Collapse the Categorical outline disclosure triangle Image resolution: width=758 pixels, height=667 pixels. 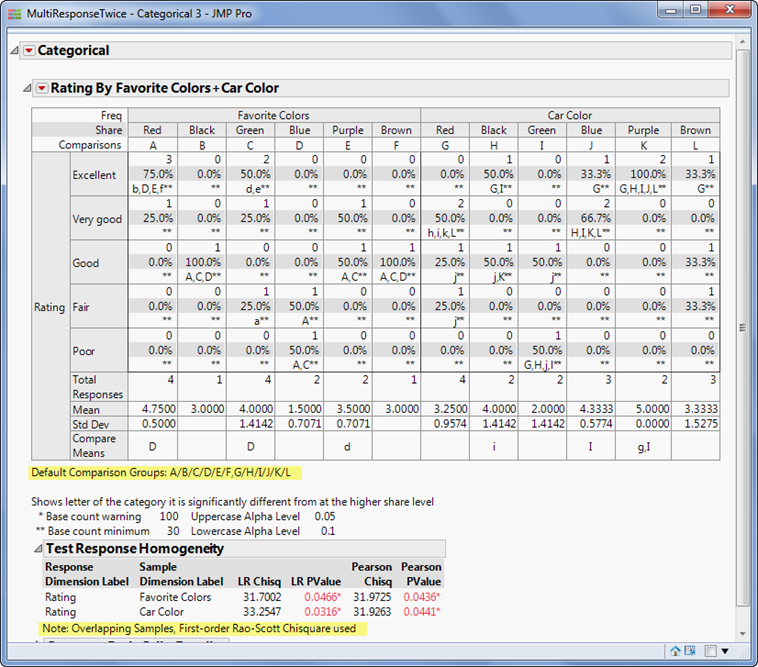pyautogui.click(x=15, y=50)
